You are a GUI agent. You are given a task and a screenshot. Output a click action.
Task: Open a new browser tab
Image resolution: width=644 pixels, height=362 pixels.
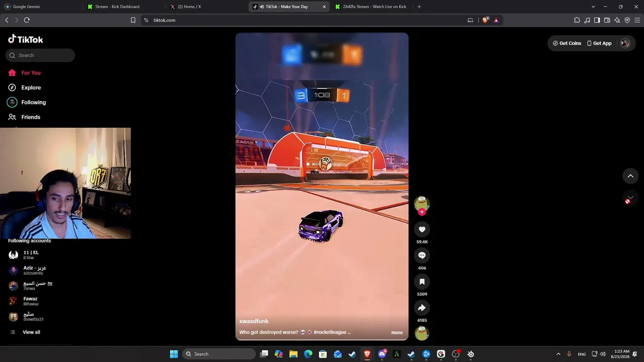[419, 7]
